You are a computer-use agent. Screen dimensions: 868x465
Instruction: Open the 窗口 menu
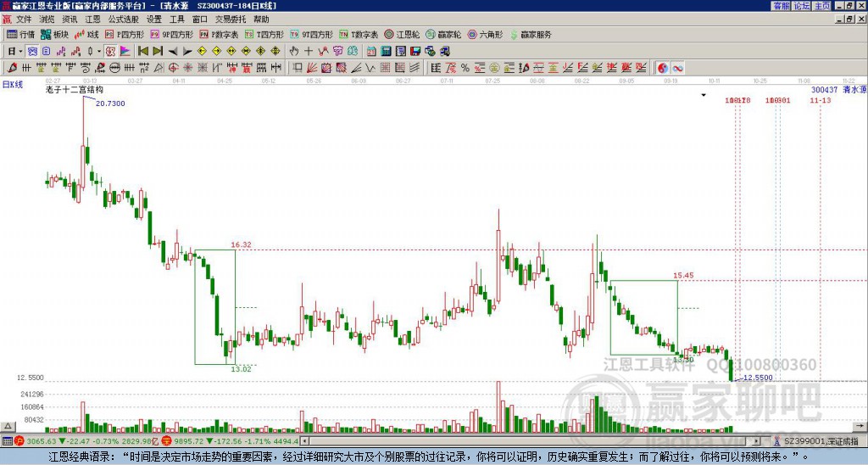200,20
